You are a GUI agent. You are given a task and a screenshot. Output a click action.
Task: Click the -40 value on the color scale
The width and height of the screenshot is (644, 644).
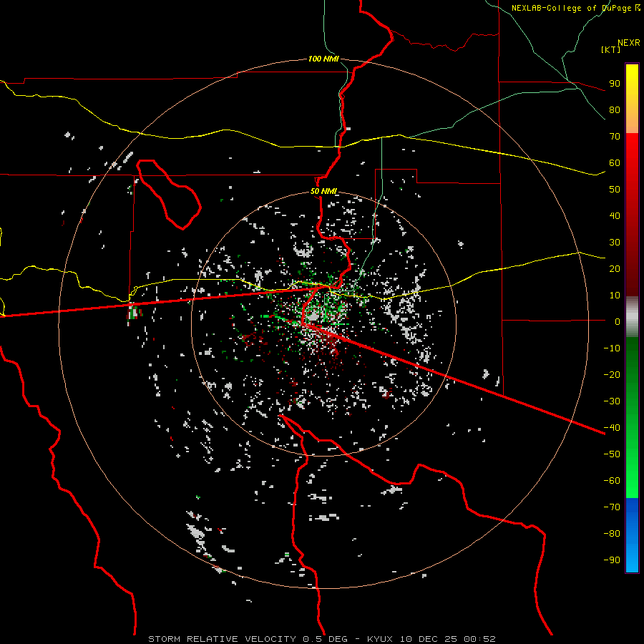612,428
